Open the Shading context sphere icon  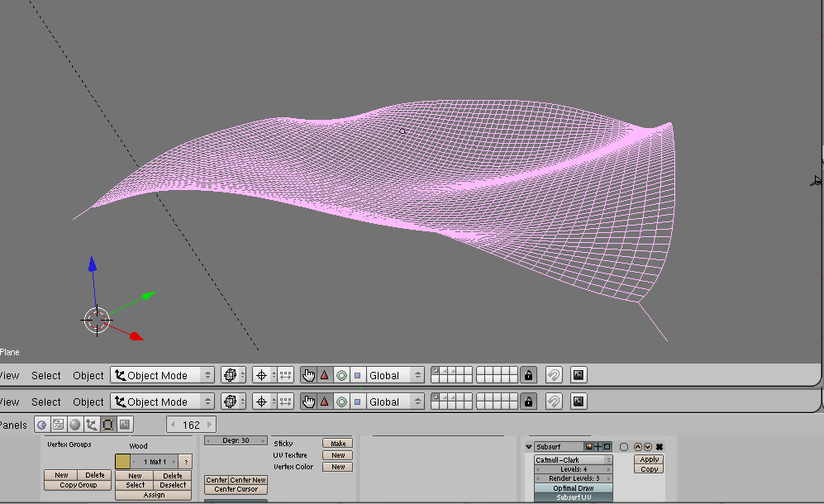click(74, 425)
